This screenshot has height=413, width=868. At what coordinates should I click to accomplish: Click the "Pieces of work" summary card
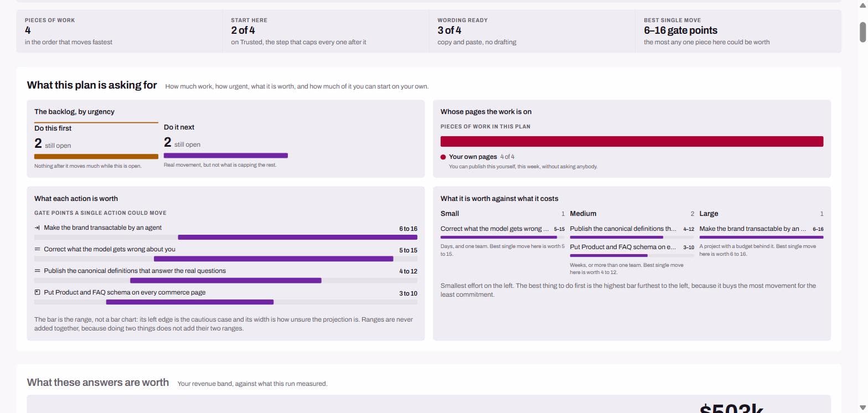click(x=120, y=32)
